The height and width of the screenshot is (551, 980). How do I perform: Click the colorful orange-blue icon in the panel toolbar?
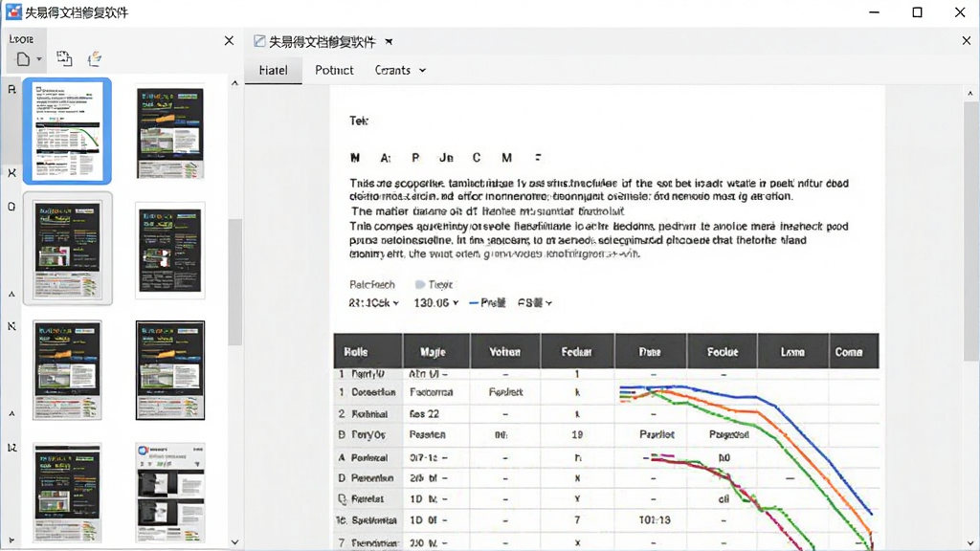95,58
